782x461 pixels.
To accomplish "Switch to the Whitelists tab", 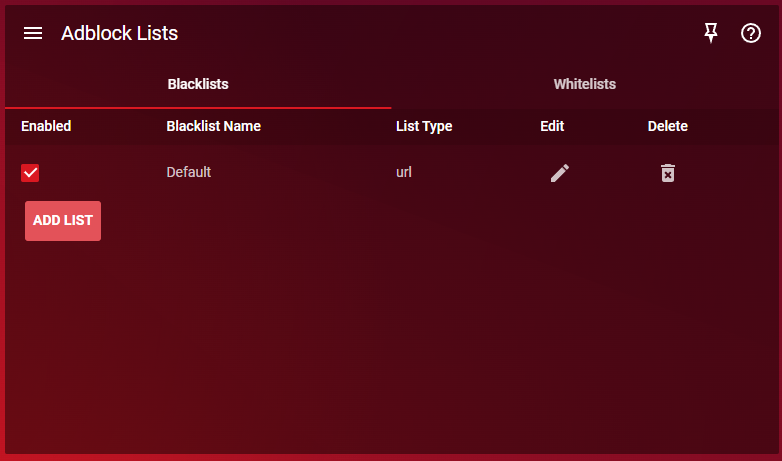I will 584,84.
